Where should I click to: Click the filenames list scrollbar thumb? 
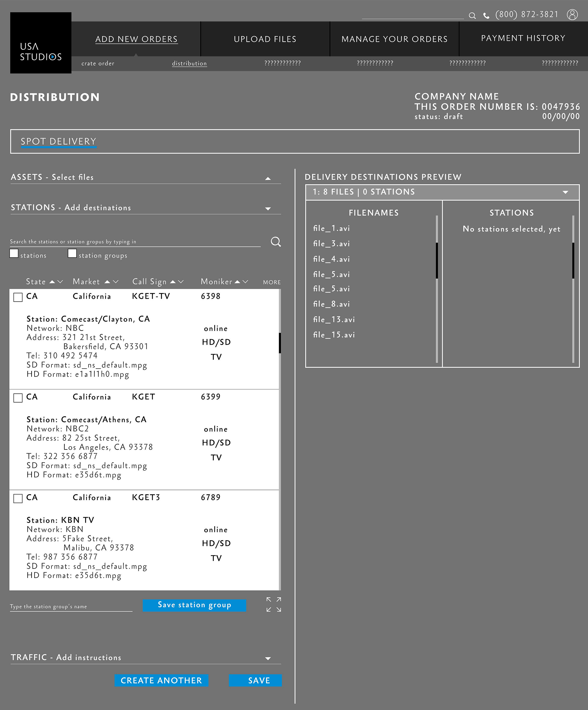(x=437, y=260)
